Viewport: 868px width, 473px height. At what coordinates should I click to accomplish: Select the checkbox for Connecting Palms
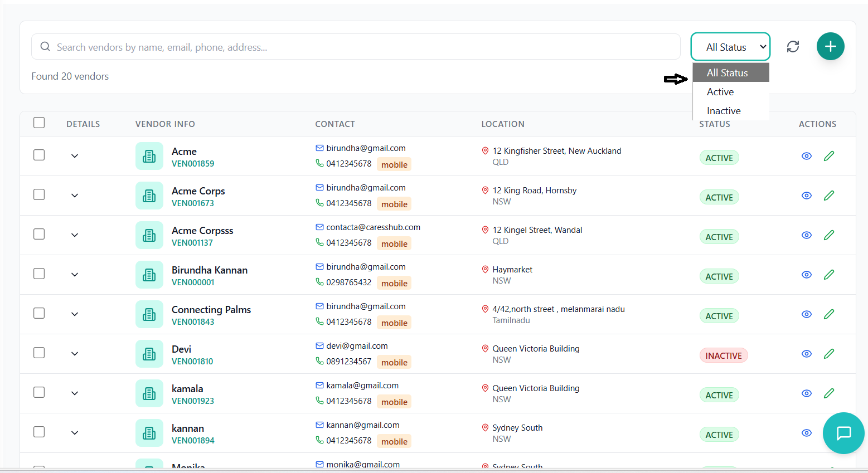tap(38, 313)
